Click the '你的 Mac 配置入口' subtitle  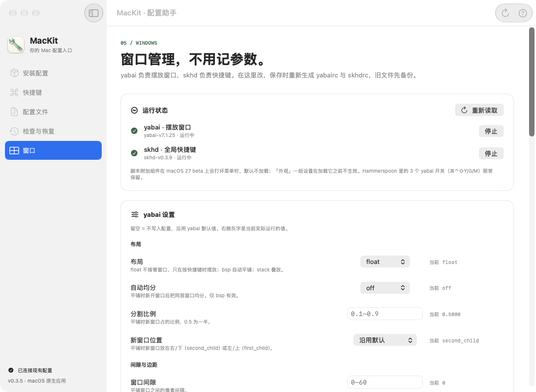(x=51, y=51)
